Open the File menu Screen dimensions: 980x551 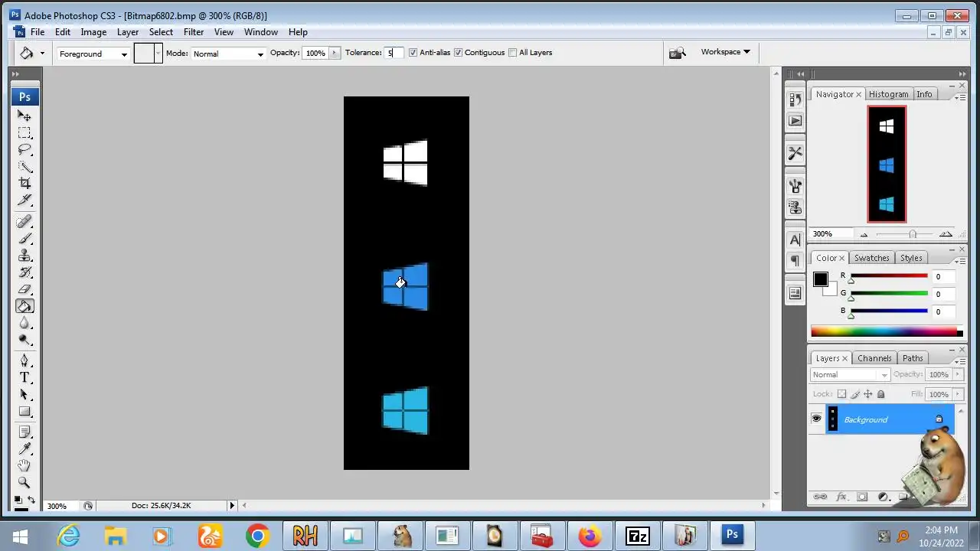click(38, 32)
